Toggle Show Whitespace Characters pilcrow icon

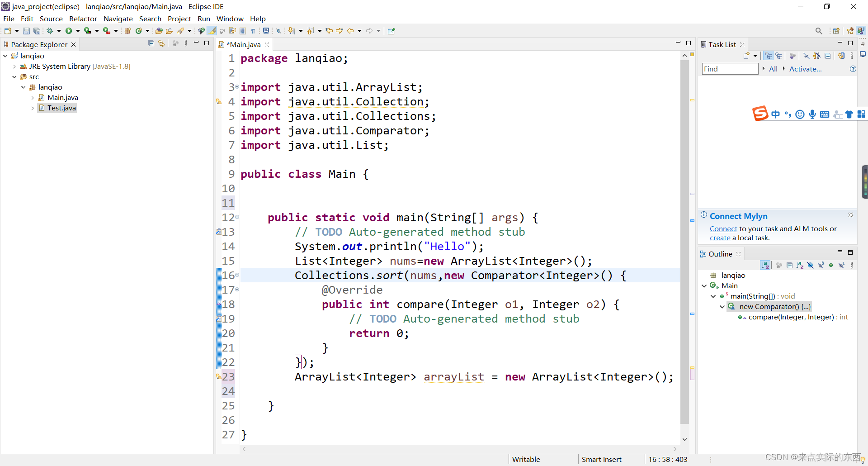click(x=253, y=31)
